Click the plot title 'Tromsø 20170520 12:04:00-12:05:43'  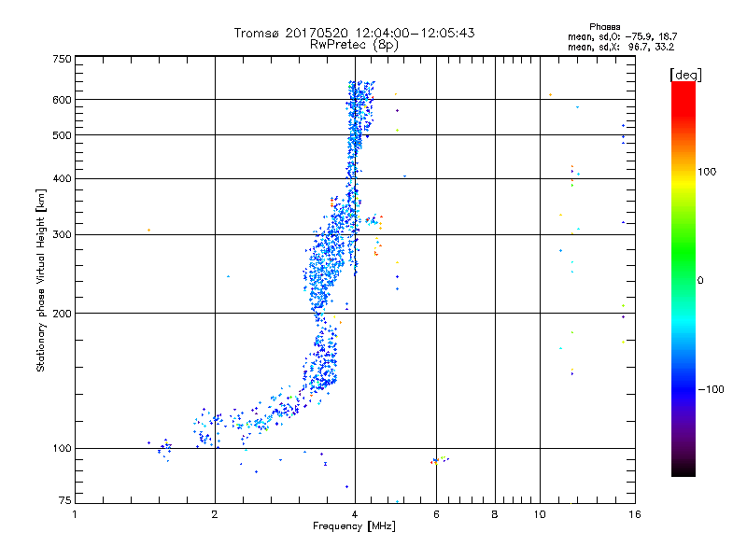354,33
